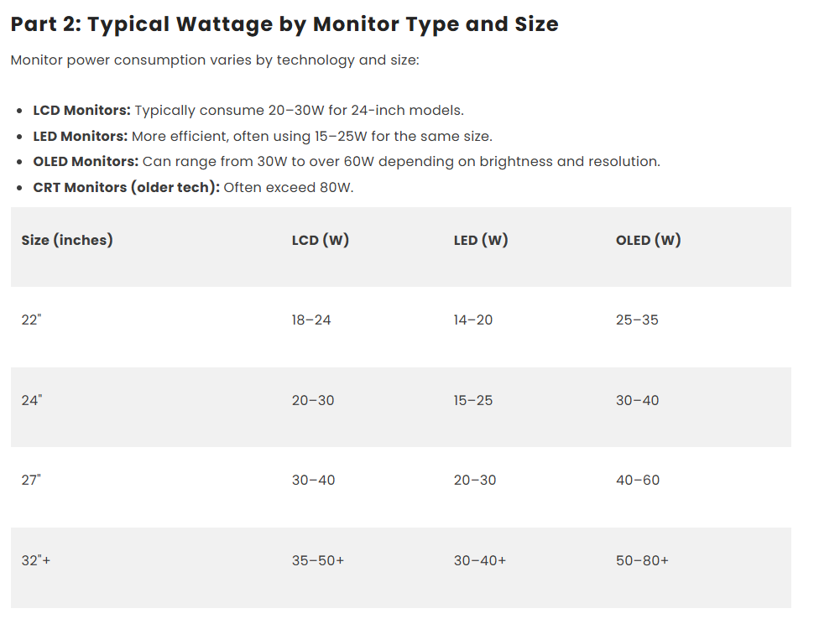
Task: Click the 'Part 2: Typical Wattage' heading
Action: tap(284, 24)
